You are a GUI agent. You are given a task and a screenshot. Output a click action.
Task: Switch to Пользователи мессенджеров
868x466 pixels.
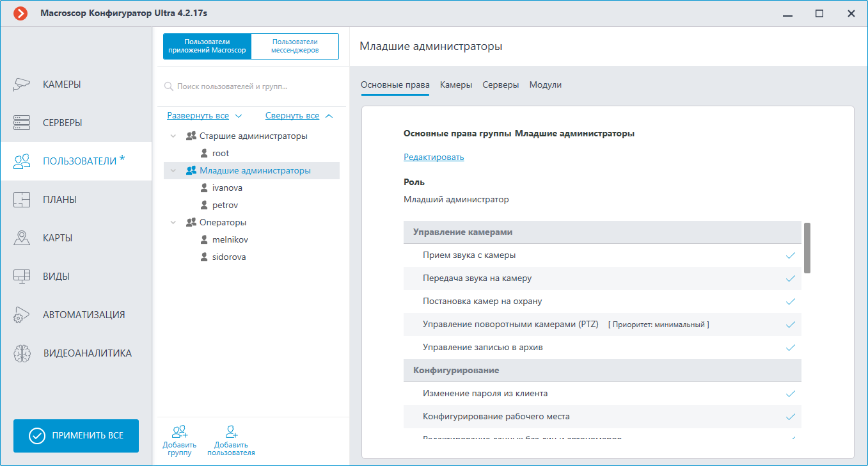tap(295, 46)
